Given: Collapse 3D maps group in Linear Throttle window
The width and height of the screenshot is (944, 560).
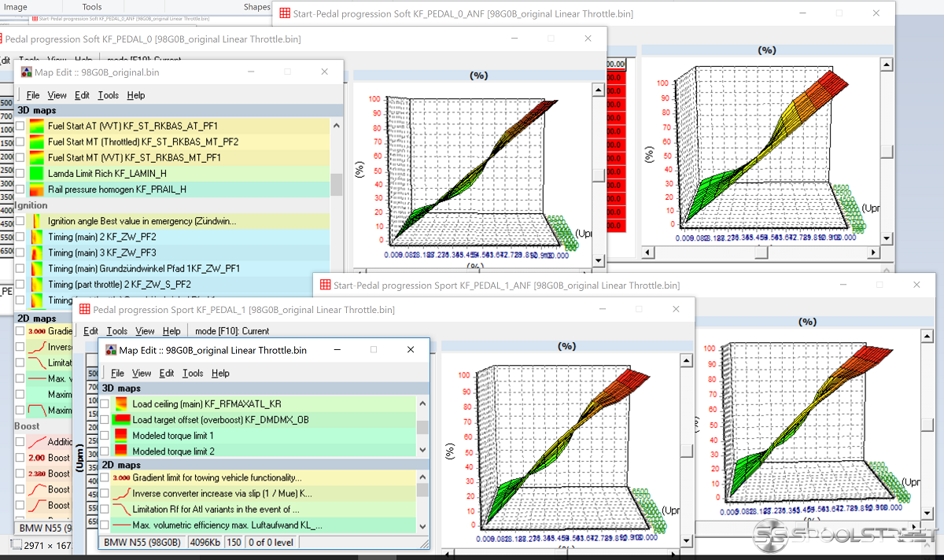Looking at the screenshot, I should click(264, 389).
